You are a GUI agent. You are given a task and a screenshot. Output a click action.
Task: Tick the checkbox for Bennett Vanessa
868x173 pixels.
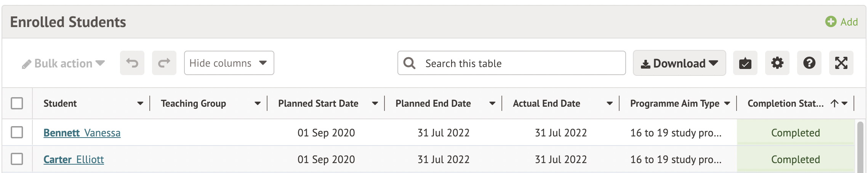[17, 132]
